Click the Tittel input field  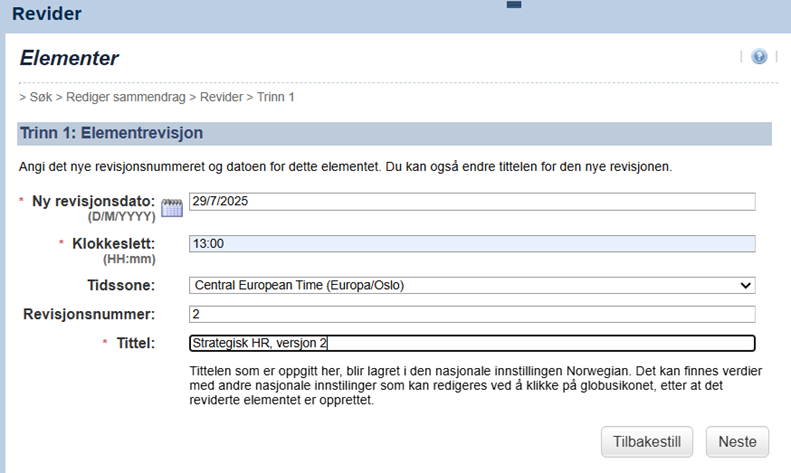(472, 343)
